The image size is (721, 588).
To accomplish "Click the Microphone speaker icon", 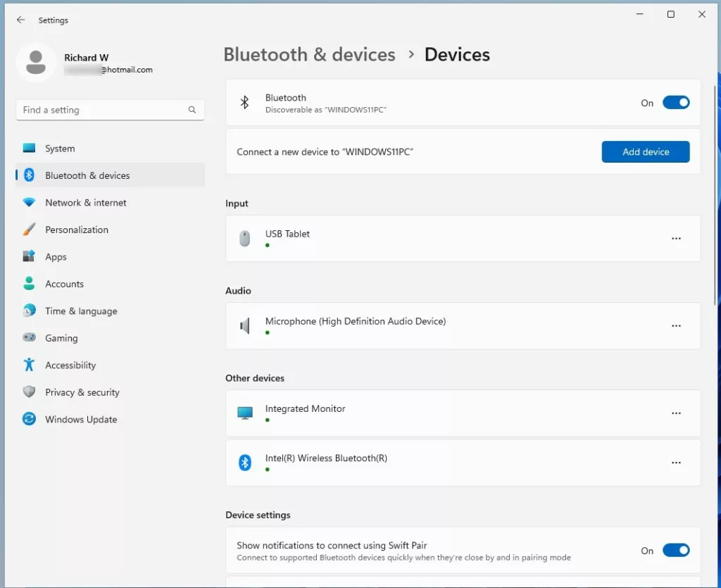I will (x=244, y=326).
